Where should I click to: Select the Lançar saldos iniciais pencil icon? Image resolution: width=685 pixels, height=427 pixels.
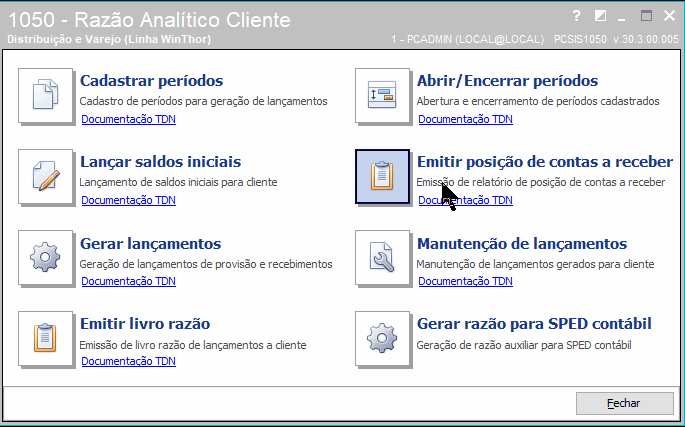pyautogui.click(x=45, y=177)
